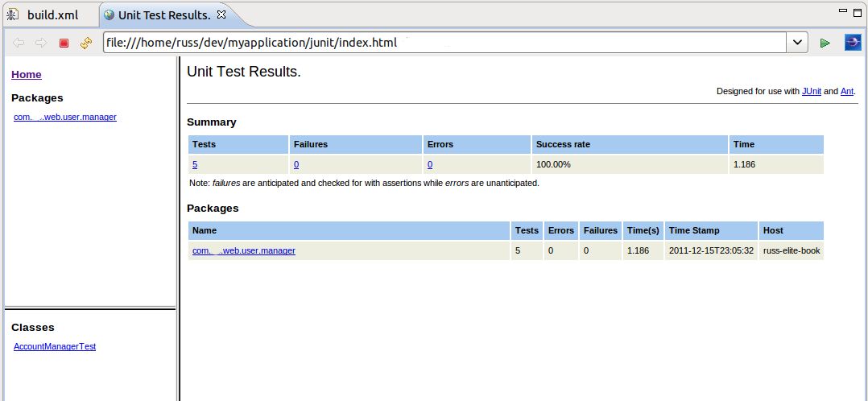Click the URL address field

(x=445, y=43)
